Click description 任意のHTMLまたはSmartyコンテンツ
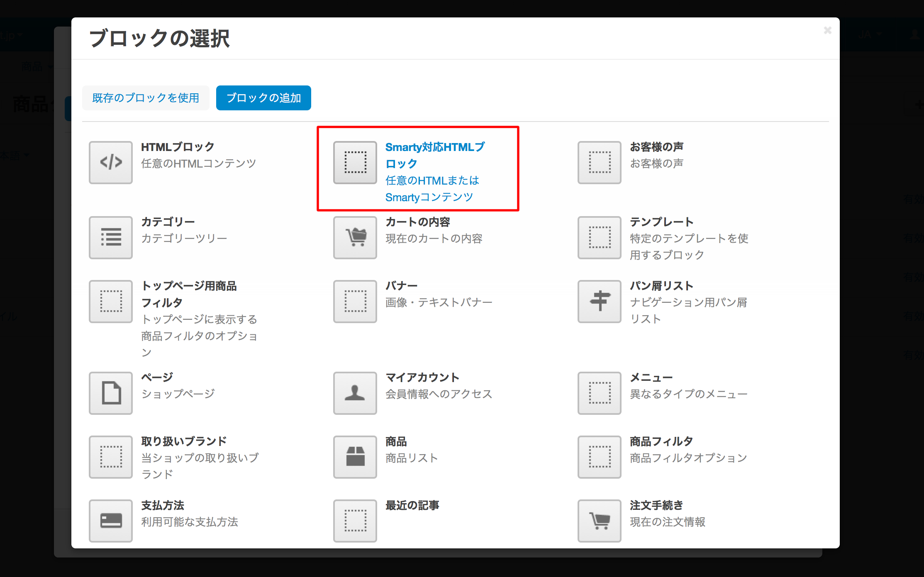 [432, 189]
